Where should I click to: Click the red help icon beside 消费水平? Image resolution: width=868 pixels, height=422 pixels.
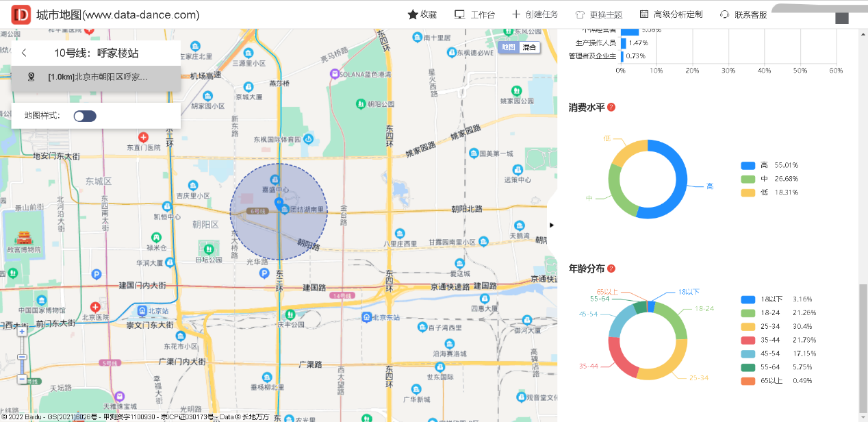coord(611,108)
